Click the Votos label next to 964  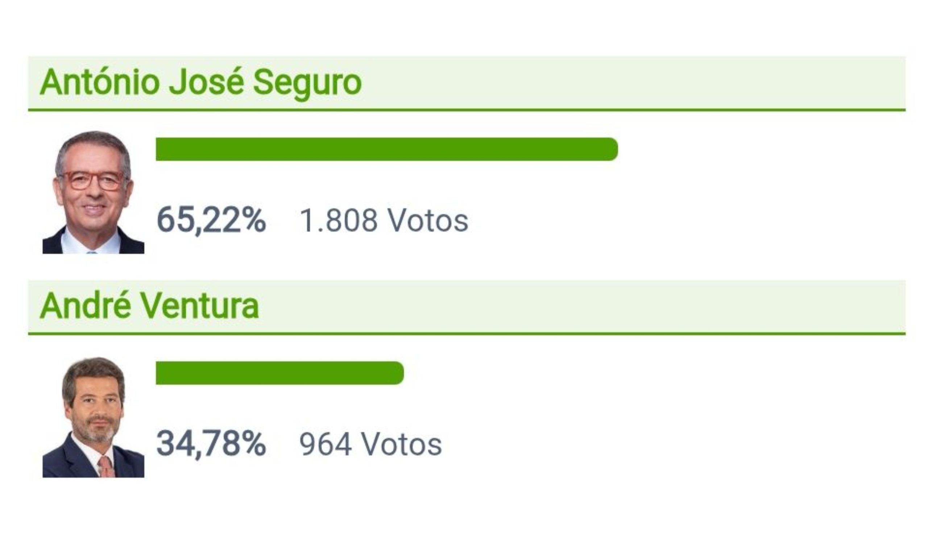click(x=402, y=444)
